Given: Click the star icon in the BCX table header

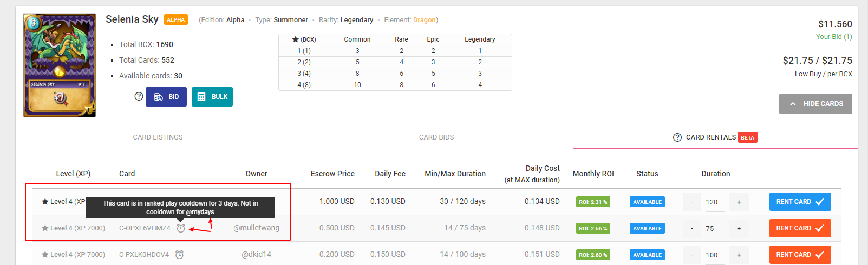Looking at the screenshot, I should (x=295, y=39).
